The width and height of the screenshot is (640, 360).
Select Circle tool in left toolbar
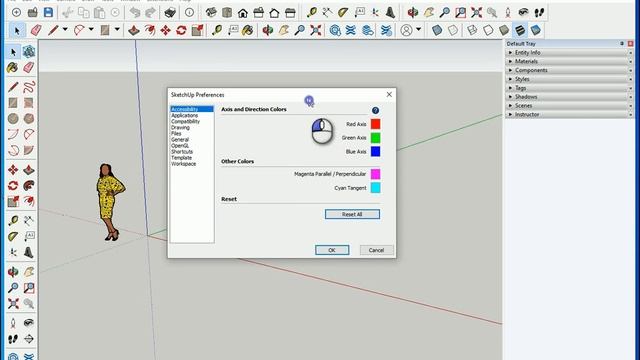pos(13,119)
